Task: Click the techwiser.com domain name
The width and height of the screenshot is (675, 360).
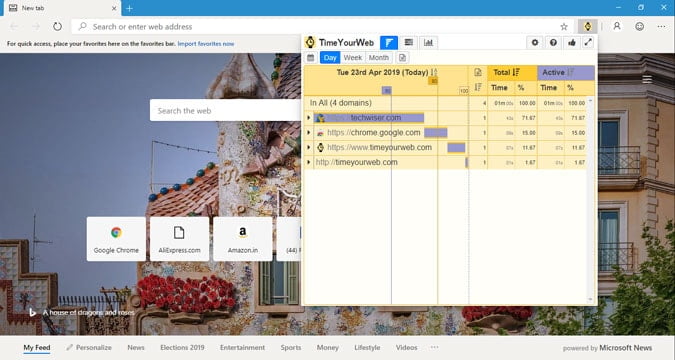Action: click(x=375, y=118)
